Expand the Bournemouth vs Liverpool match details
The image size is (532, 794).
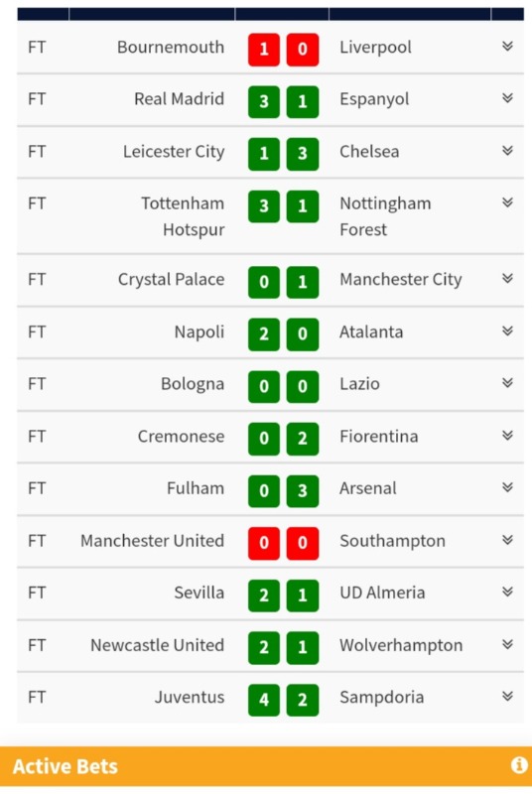(507, 47)
